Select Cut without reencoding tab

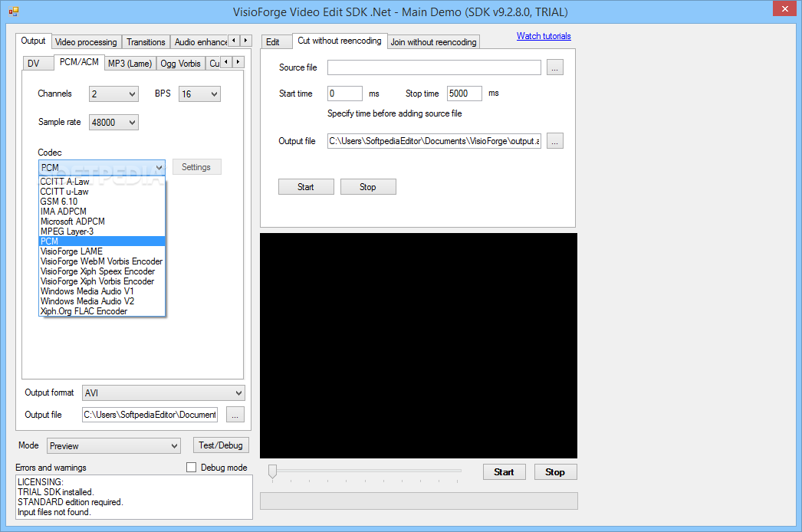(x=340, y=41)
